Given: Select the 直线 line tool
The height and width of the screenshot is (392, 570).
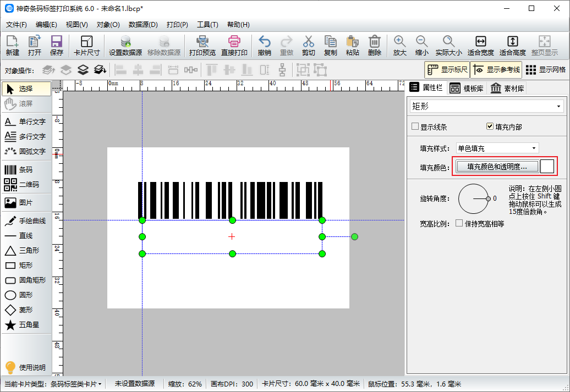Looking at the screenshot, I should tap(26, 236).
